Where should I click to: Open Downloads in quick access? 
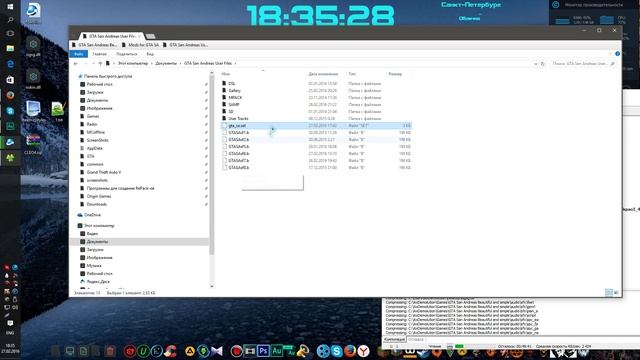point(96,204)
